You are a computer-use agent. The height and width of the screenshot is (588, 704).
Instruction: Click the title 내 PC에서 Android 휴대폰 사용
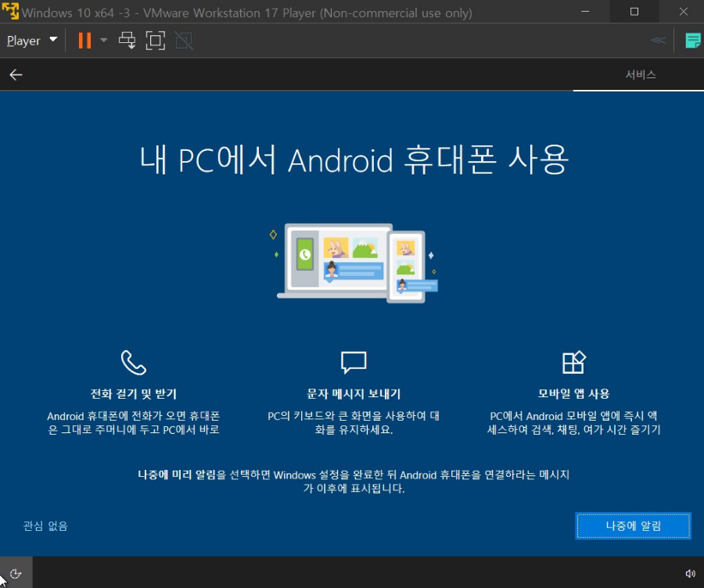point(354,160)
